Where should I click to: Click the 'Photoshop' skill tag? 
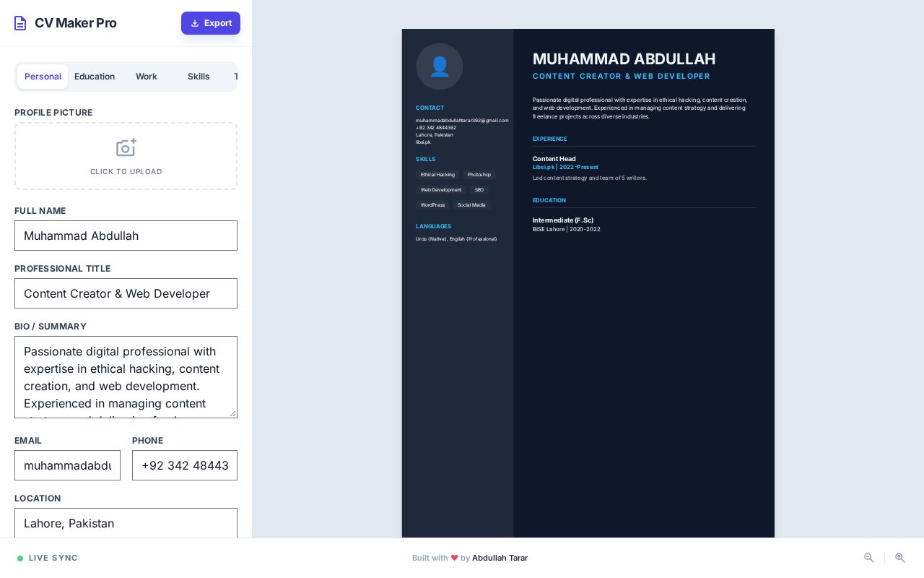pyautogui.click(x=479, y=175)
